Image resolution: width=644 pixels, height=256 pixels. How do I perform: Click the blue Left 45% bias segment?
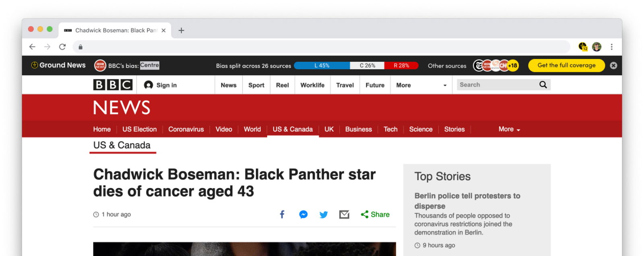[322, 66]
